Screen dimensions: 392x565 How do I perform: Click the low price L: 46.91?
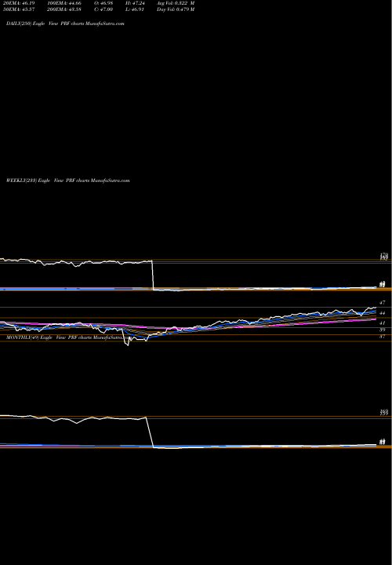[135, 9]
